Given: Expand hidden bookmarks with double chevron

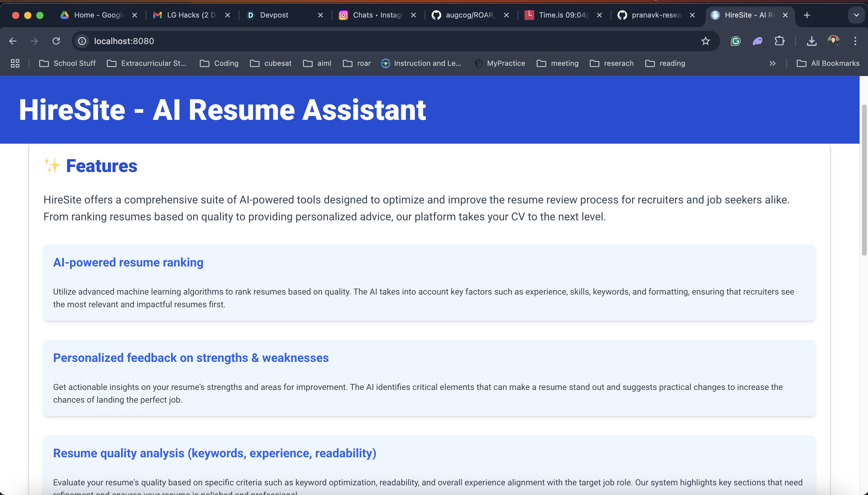Looking at the screenshot, I should tap(773, 63).
